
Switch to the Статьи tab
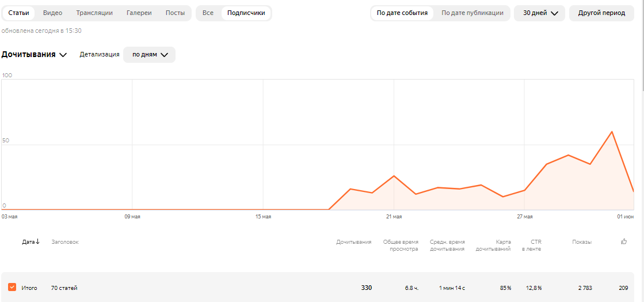[x=18, y=13]
